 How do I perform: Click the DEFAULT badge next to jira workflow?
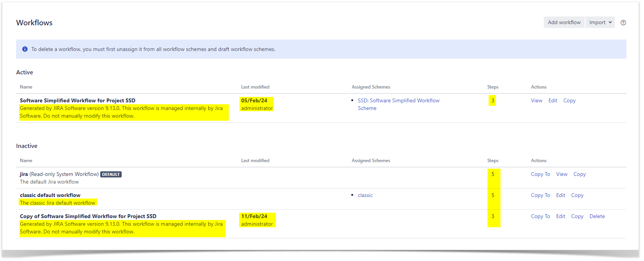coord(111,174)
